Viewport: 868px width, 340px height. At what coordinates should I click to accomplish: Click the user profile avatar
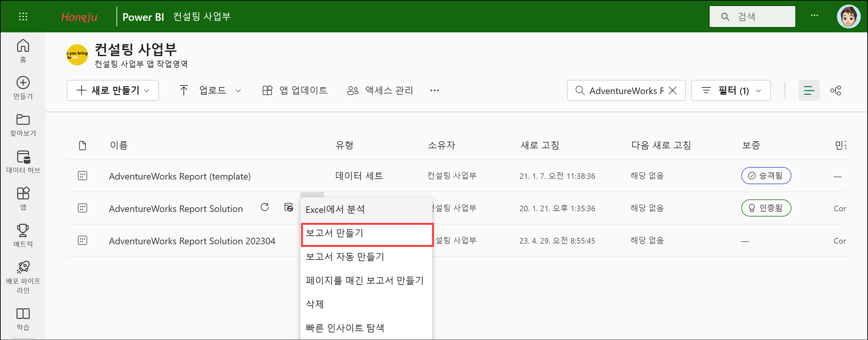pyautogui.click(x=848, y=17)
